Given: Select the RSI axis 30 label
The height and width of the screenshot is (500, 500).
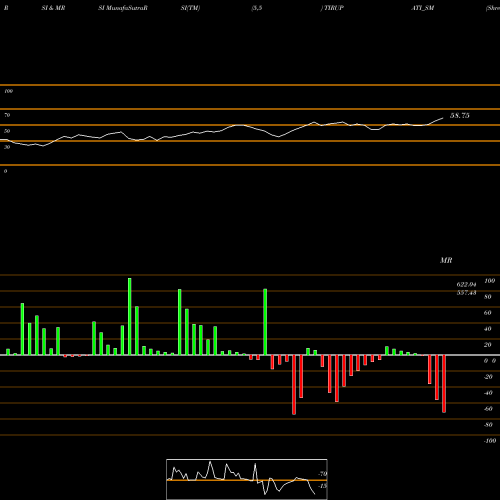Looking at the screenshot, I should pos(7,147).
